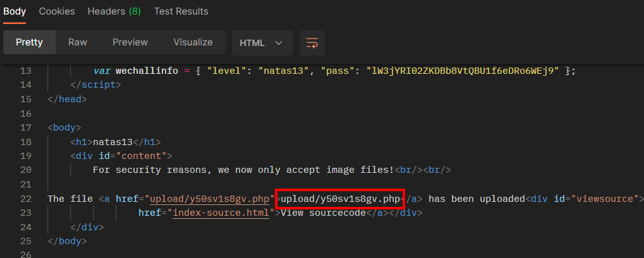This screenshot has height=258, width=644.
Task: Switch to the Body tab
Action: click(x=15, y=11)
